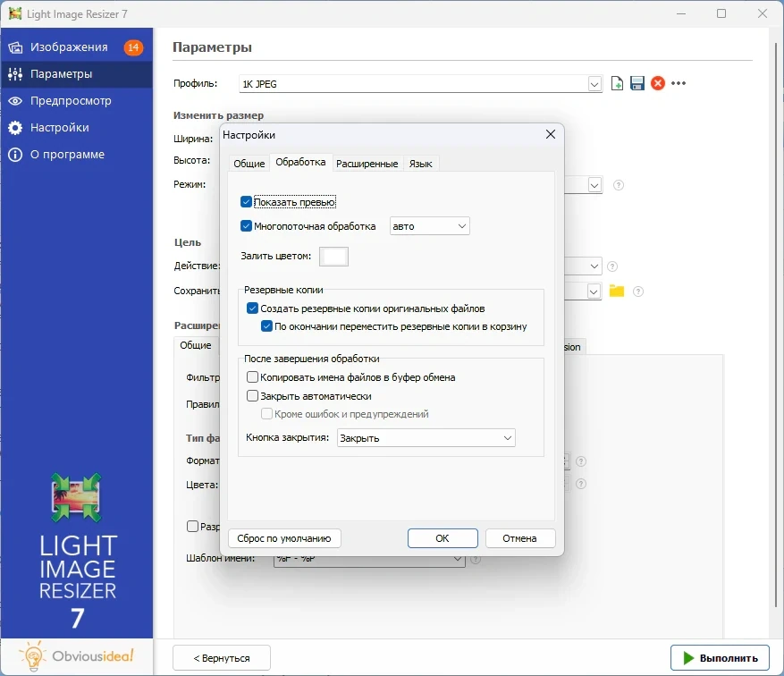The height and width of the screenshot is (676, 784).
Task: Click Сброс по умолчанию button
Action: [284, 538]
